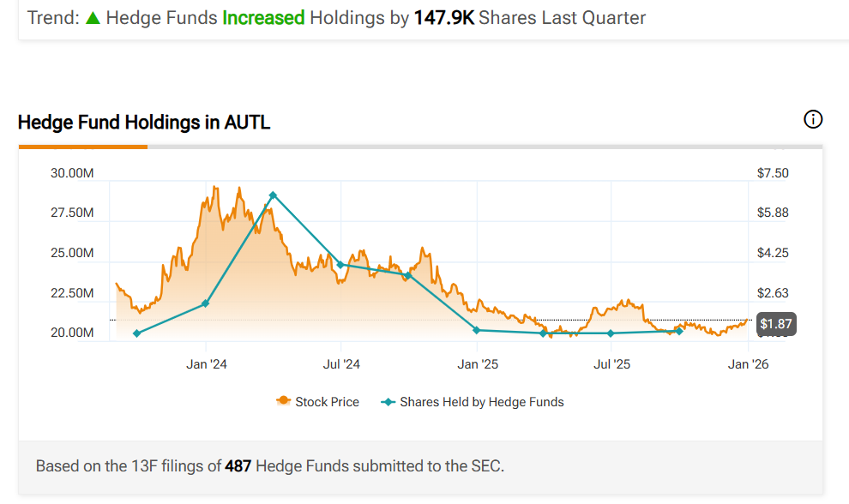Toggle Shares Held by Hedge Funds legend

[473, 401]
